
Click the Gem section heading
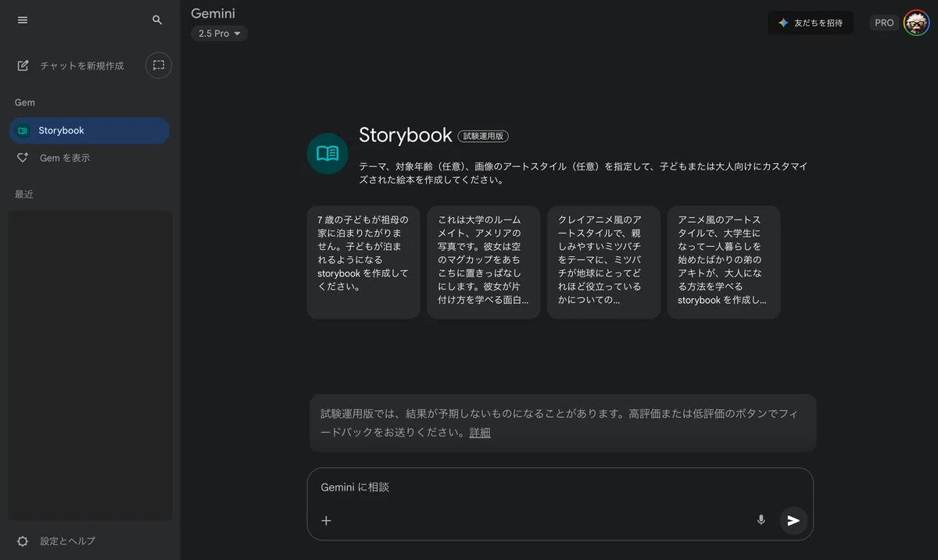click(25, 102)
